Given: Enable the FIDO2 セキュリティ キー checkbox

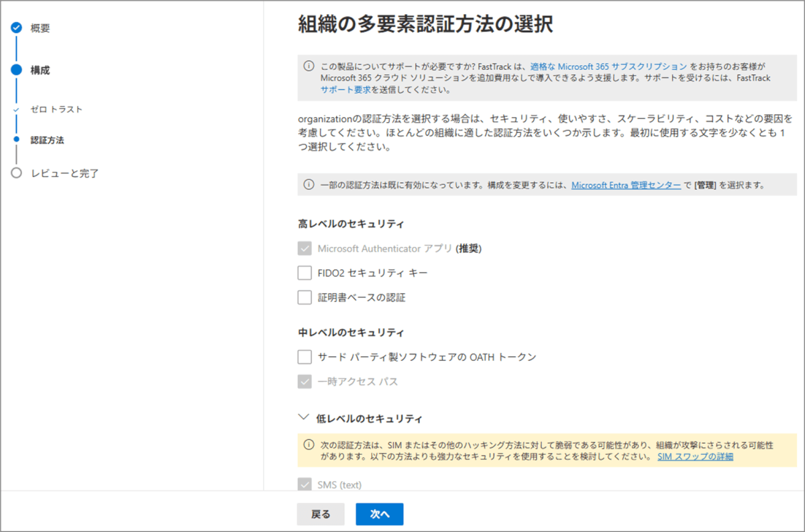Looking at the screenshot, I should (305, 273).
